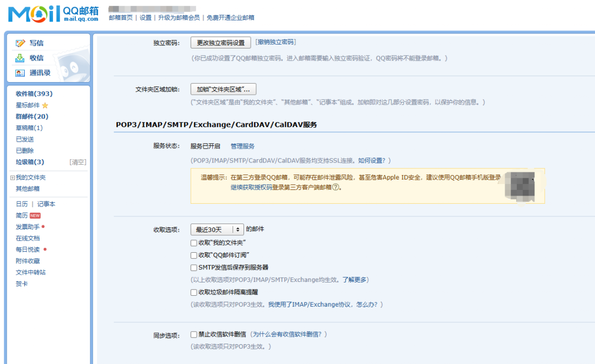Click the contacts card icon
This screenshot has height=364, width=595.
tap(20, 73)
